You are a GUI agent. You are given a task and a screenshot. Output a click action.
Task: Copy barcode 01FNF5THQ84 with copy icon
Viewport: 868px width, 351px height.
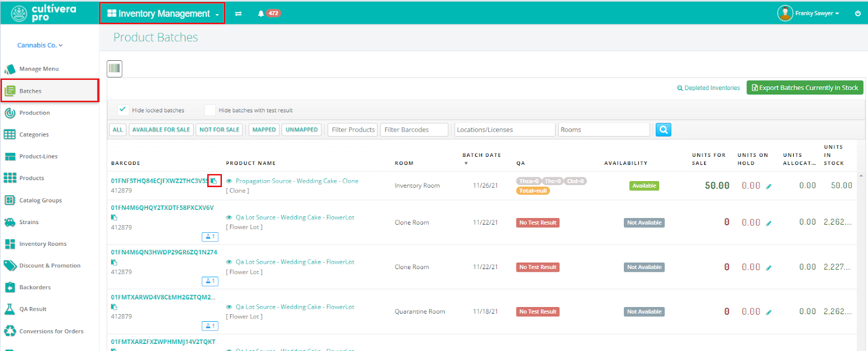(214, 181)
